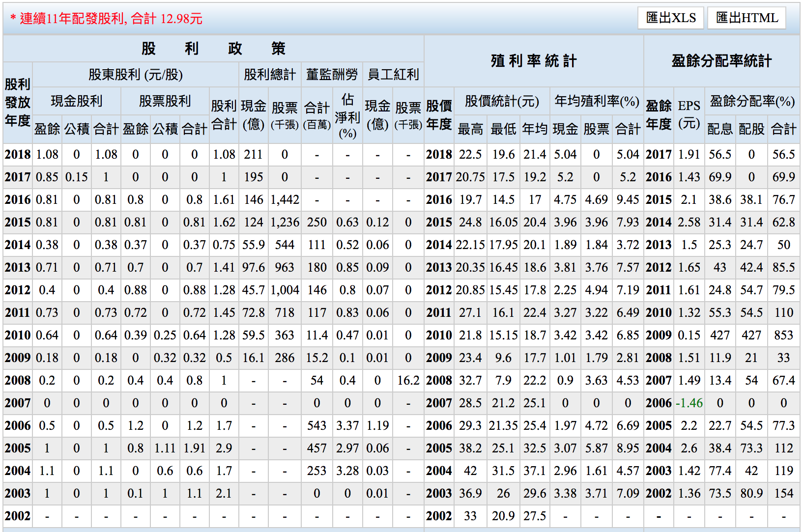Click the EPS (元) column header
This screenshot has width=804, height=532.
[689, 114]
